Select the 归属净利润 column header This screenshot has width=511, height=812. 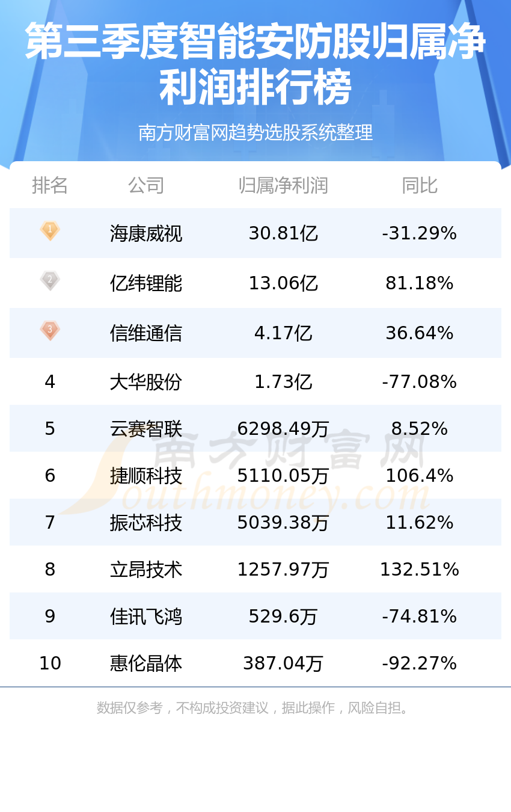coord(283,185)
